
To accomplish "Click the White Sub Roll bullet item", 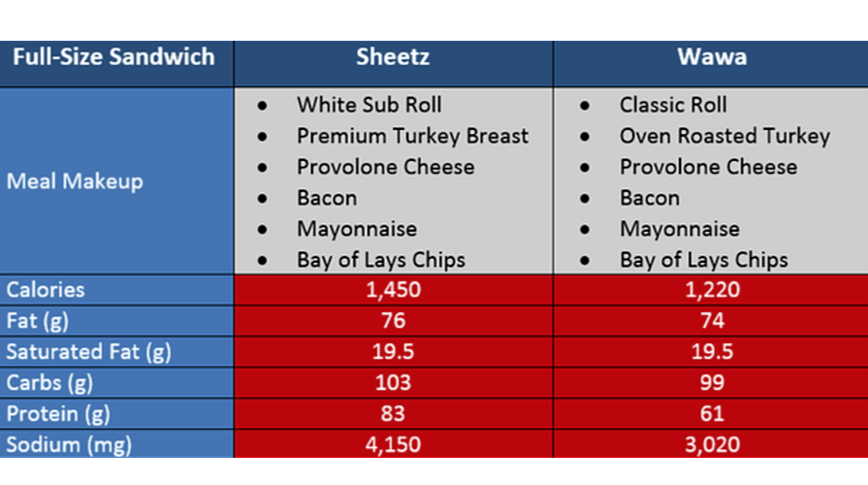I will pyautogui.click(x=369, y=105).
